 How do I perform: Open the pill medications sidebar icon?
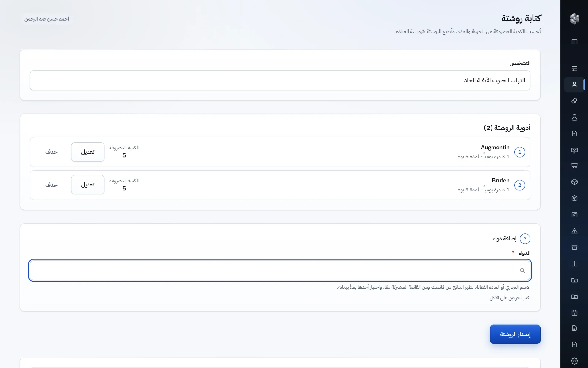coord(574,101)
